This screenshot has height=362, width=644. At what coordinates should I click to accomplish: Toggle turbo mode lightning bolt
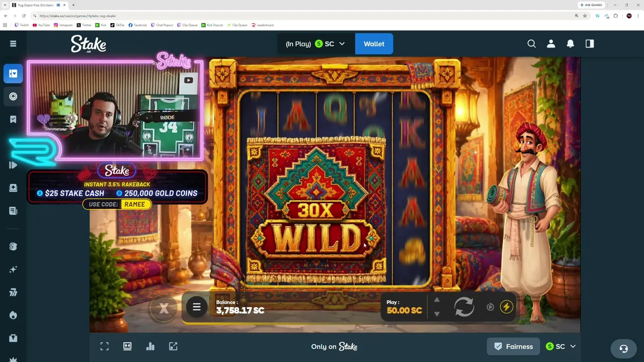pos(506,307)
